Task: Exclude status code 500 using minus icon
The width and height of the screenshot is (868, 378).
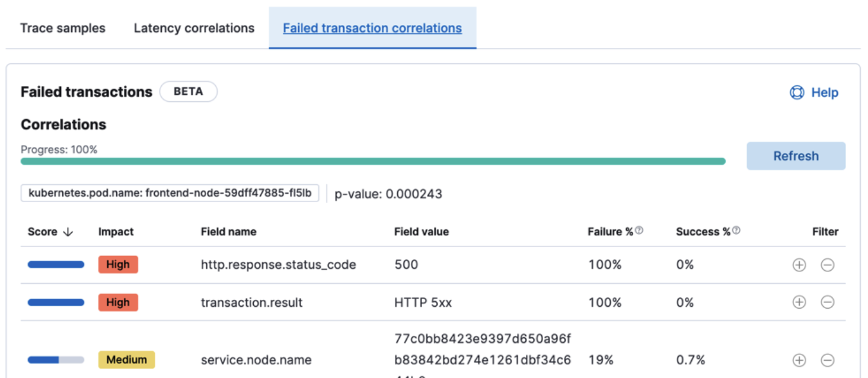Action: pos(828,265)
